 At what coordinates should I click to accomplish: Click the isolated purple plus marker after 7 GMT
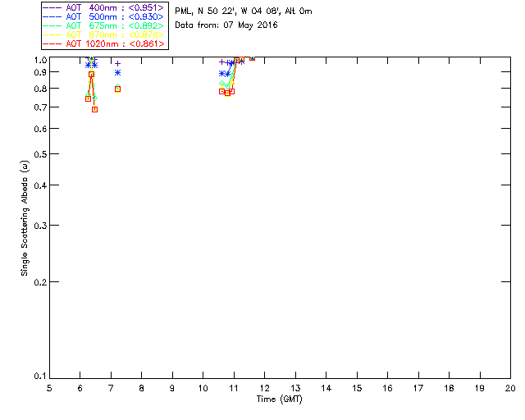[117, 64]
